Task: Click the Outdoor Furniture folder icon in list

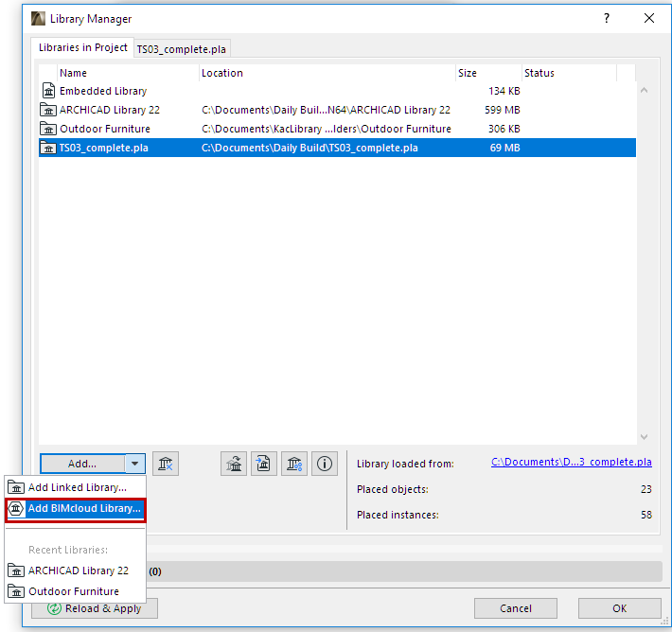Action: pyautogui.click(x=48, y=129)
